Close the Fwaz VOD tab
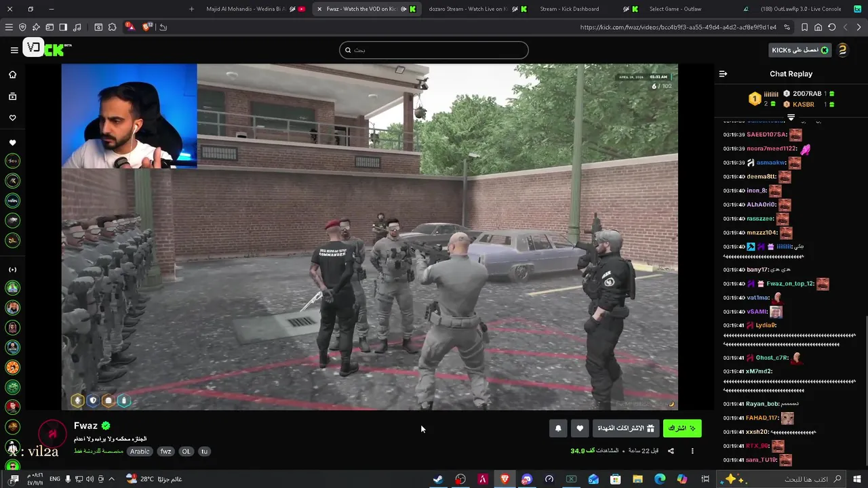The height and width of the screenshot is (488, 868). click(319, 9)
